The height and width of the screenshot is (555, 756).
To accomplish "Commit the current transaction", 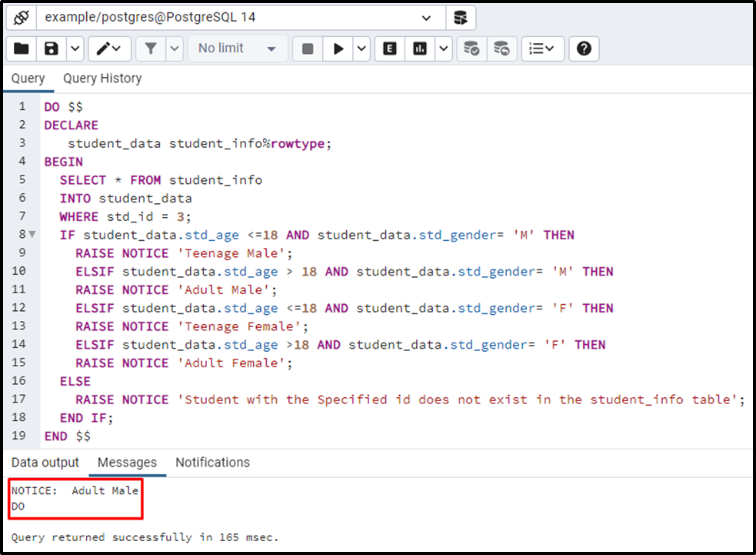I will coord(471,48).
